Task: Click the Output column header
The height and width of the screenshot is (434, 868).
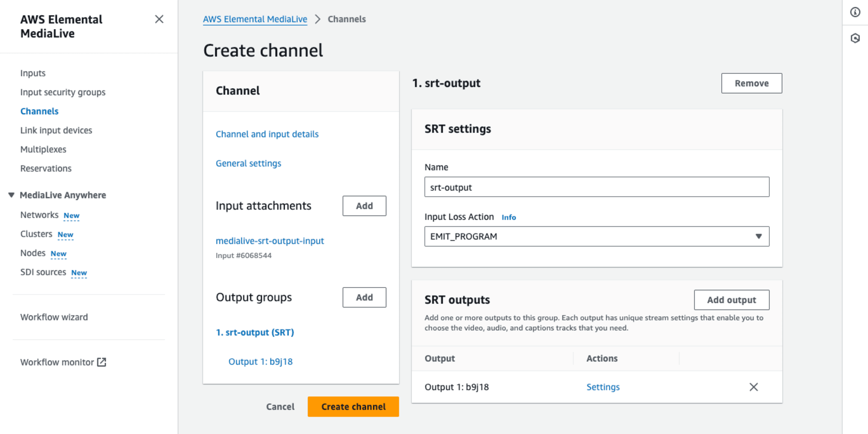Action: click(x=440, y=358)
